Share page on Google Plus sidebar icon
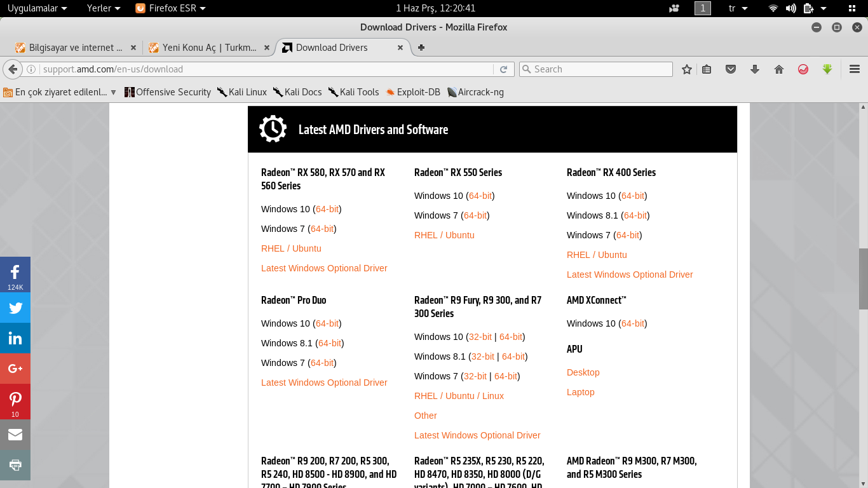This screenshot has width=868, height=488. pyautogui.click(x=15, y=369)
